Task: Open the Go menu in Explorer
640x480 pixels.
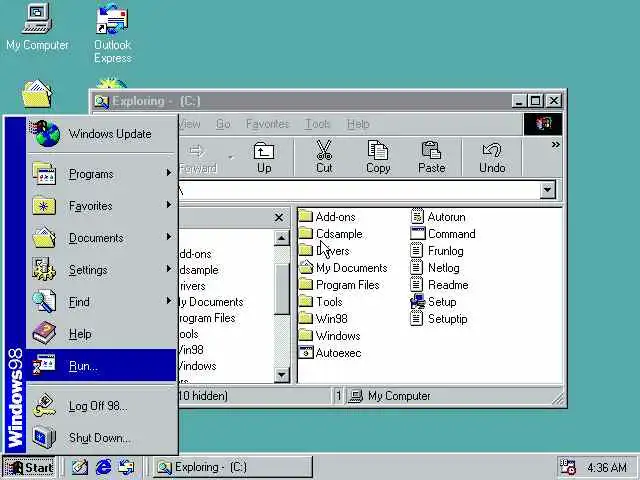Action: point(223,124)
